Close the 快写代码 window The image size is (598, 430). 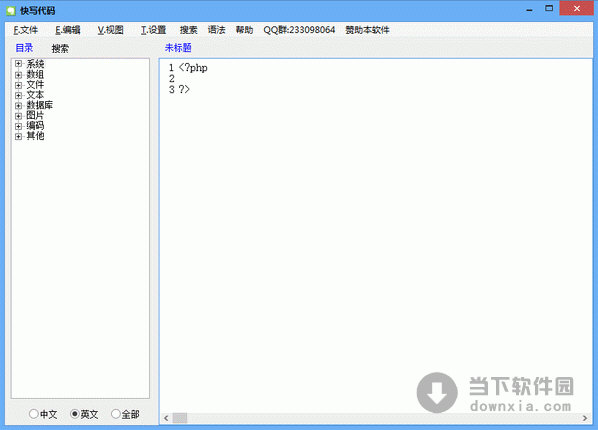click(x=577, y=8)
